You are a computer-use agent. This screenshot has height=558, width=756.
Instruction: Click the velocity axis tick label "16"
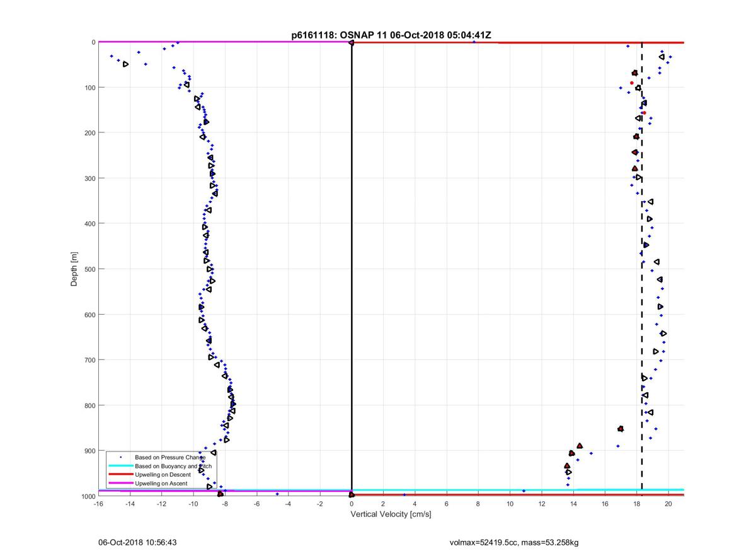(x=605, y=504)
